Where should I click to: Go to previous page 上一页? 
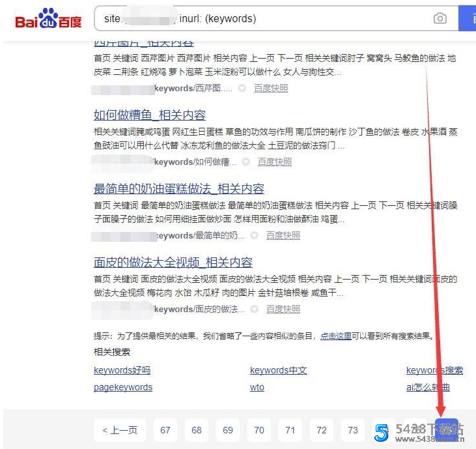(120, 430)
